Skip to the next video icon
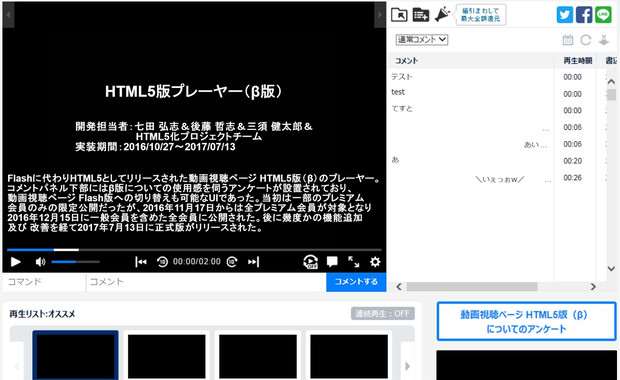This screenshot has width=620, height=380. (253, 262)
